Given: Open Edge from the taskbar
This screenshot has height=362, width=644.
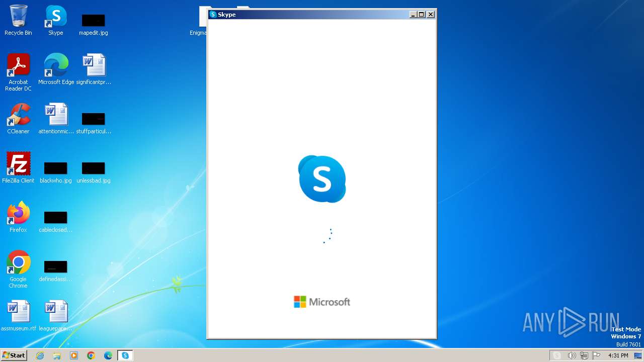Looking at the screenshot, I should click(108, 355).
